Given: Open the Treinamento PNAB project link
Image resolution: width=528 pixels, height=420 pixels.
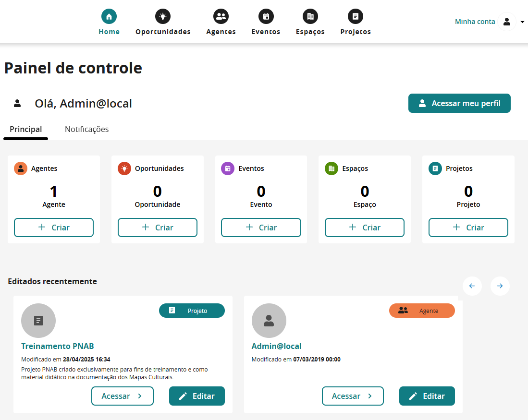Looking at the screenshot, I should tap(57, 346).
